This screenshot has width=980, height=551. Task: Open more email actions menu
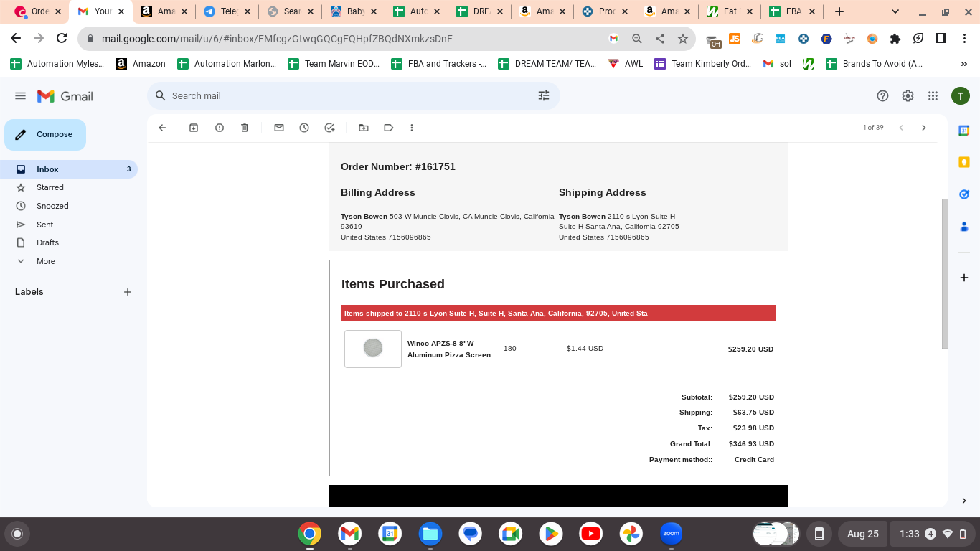[412, 128]
